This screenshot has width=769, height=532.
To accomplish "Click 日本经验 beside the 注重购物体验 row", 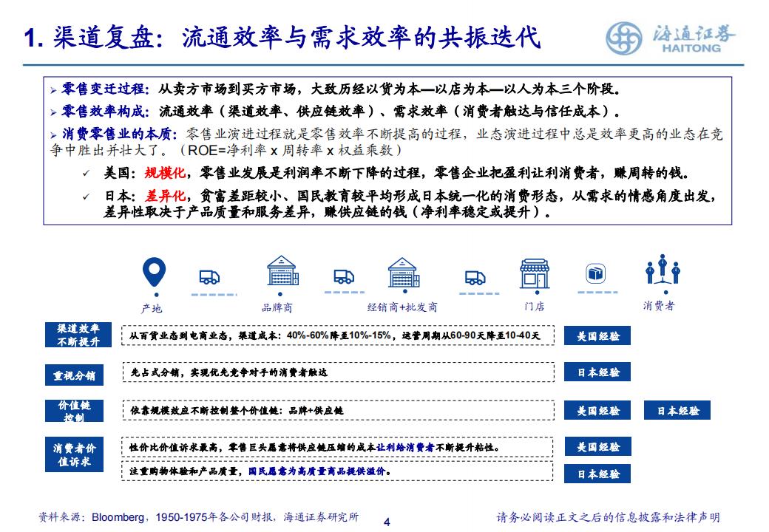I will [x=597, y=474].
